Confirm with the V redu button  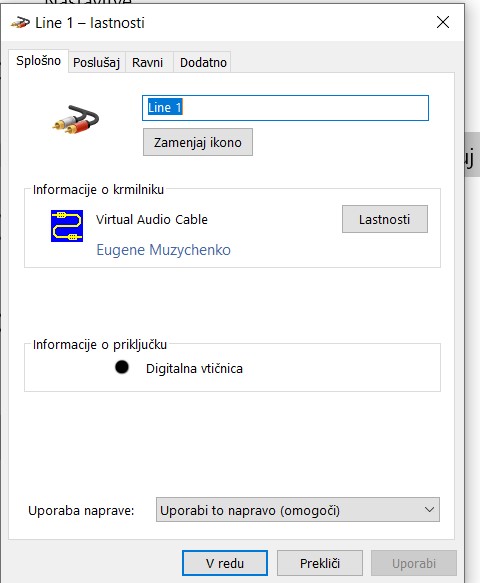[225, 563]
